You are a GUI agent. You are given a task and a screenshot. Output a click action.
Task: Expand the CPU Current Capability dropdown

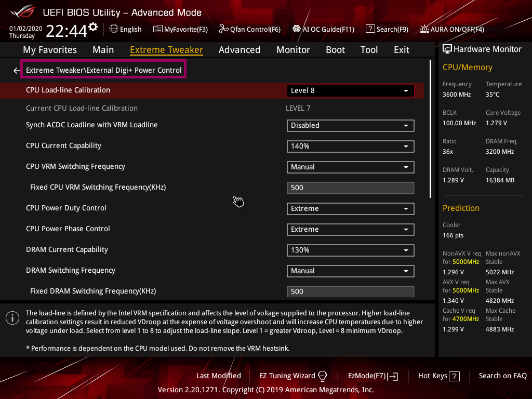(x=351, y=146)
